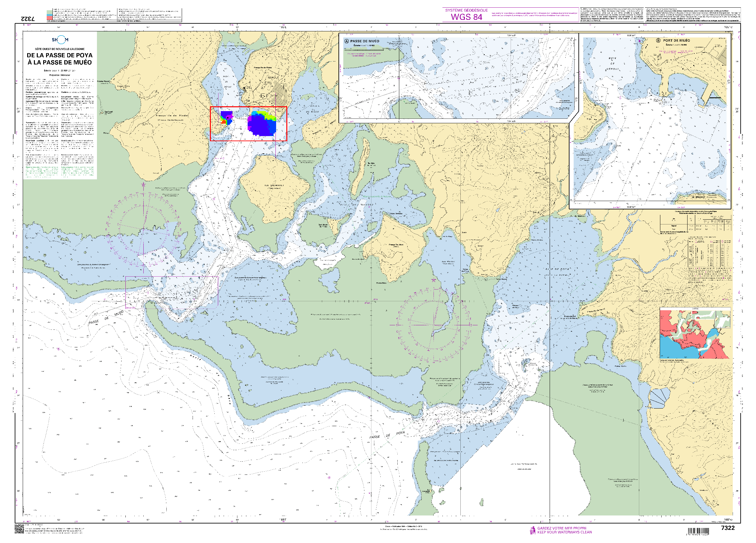Click the barcode near chart number 7322

coord(698,531)
